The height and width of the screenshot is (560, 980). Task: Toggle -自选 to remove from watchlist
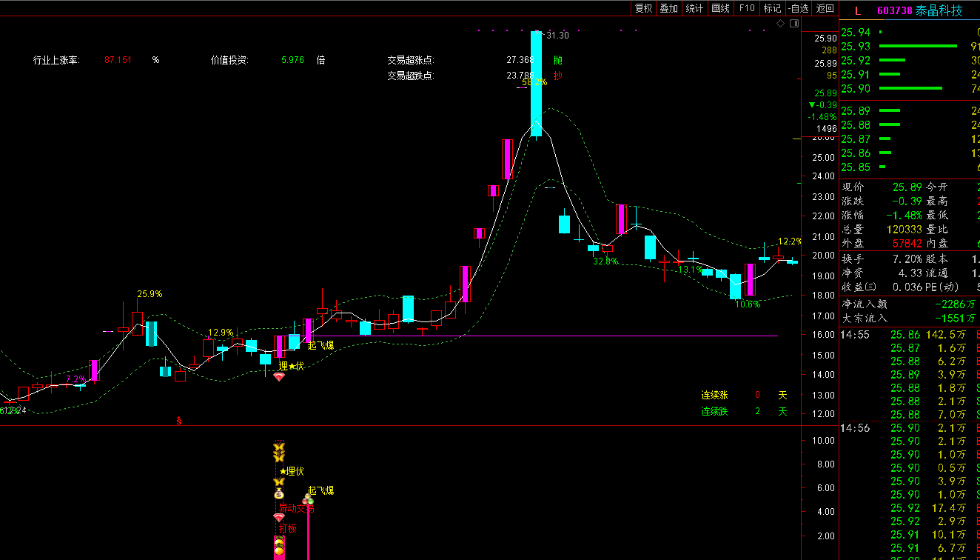(799, 8)
